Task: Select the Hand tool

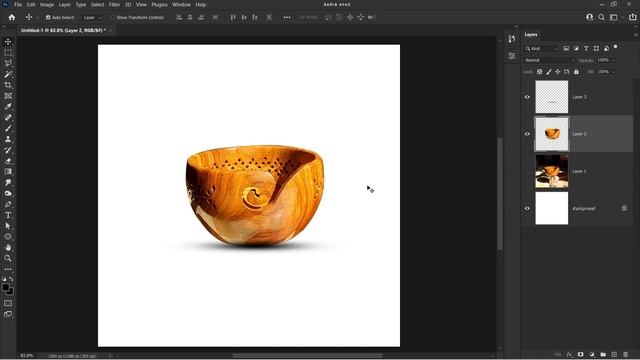Action: click(x=8, y=247)
